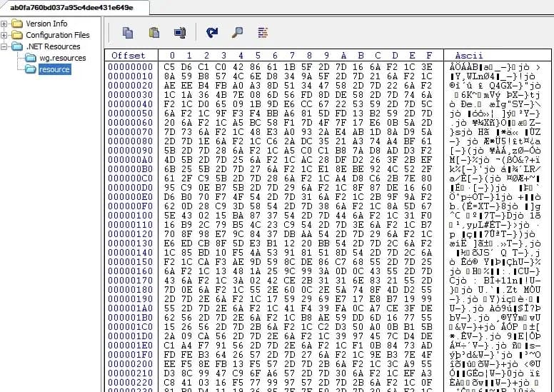
Task: Select the Configuration Files tree item
Action: (x=58, y=35)
